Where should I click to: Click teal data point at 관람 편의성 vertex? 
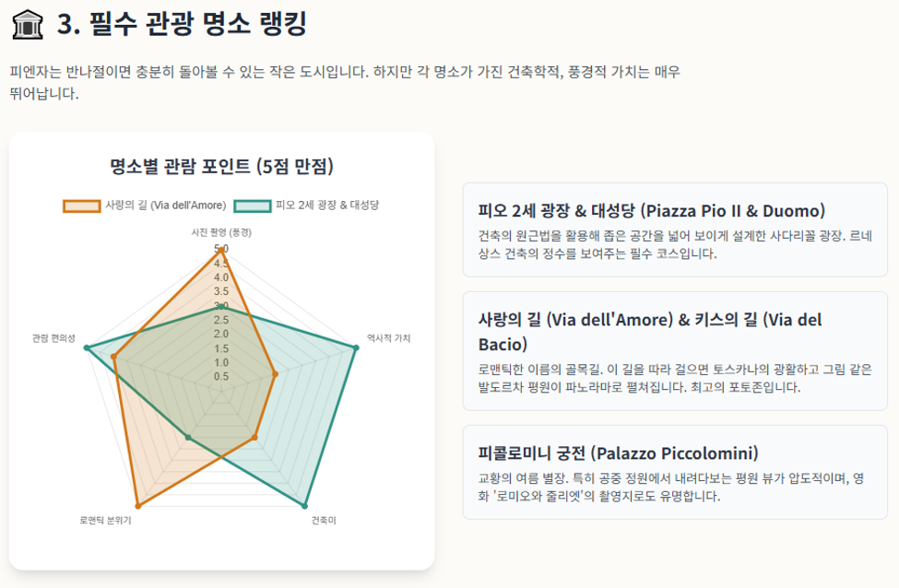(x=87, y=347)
